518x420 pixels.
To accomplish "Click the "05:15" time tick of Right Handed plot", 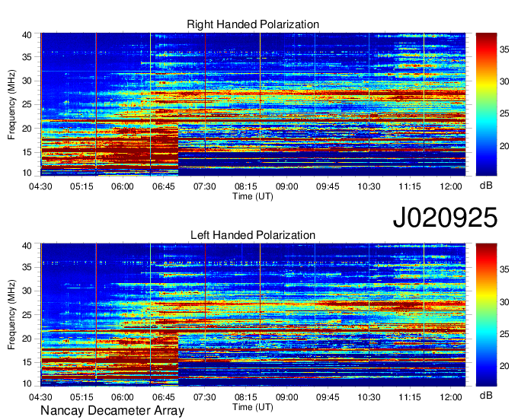I will tap(82, 186).
